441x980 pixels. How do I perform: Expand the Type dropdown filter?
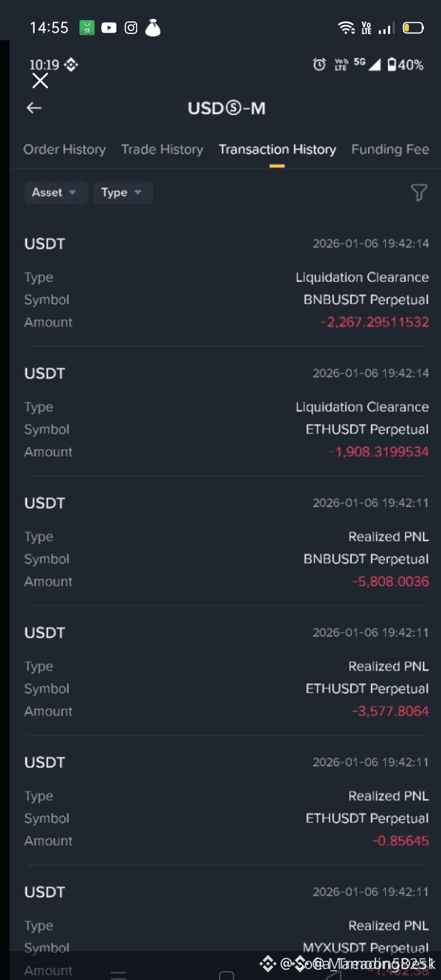pos(123,192)
